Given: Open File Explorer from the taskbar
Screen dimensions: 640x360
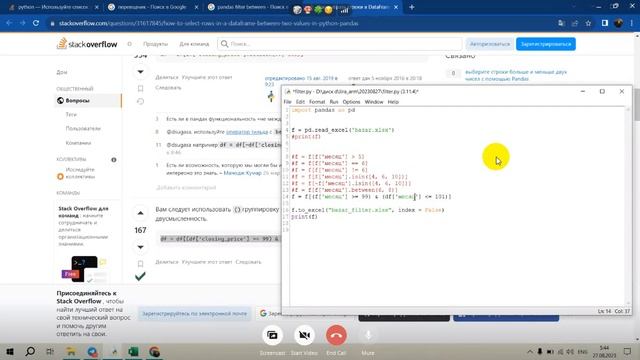Looking at the screenshot, I should [x=71, y=351].
